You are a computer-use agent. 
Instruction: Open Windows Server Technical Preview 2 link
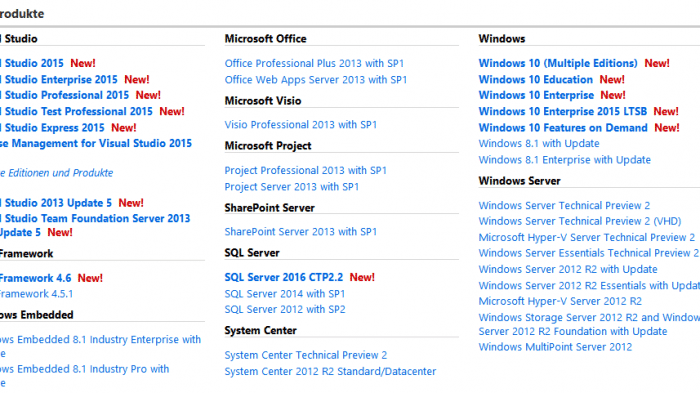pyautogui.click(x=564, y=205)
